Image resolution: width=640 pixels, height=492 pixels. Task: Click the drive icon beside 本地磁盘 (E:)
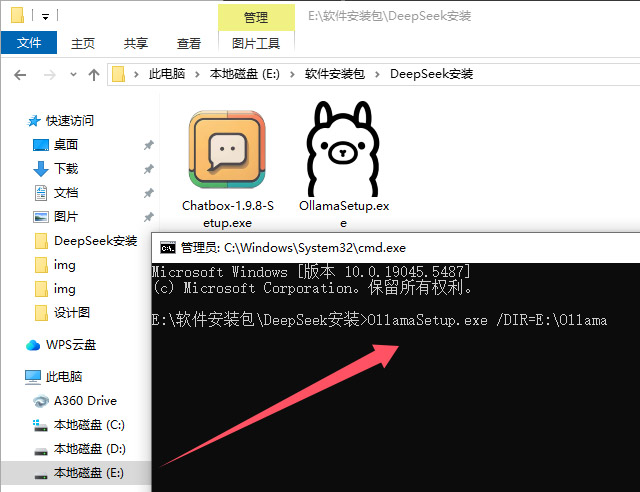(x=41, y=475)
